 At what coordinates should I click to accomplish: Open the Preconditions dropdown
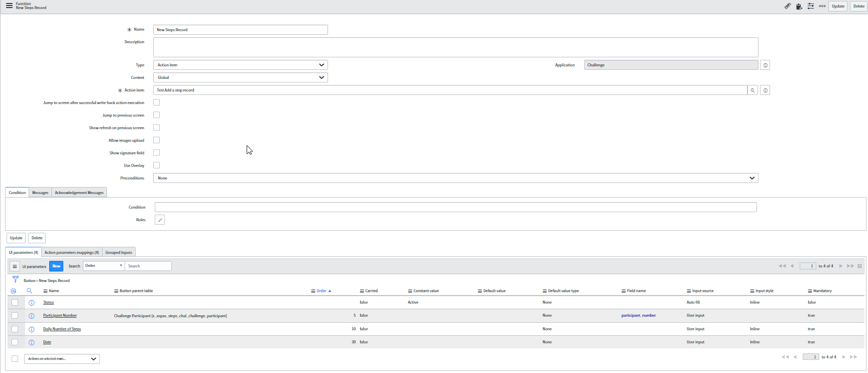coord(456,178)
